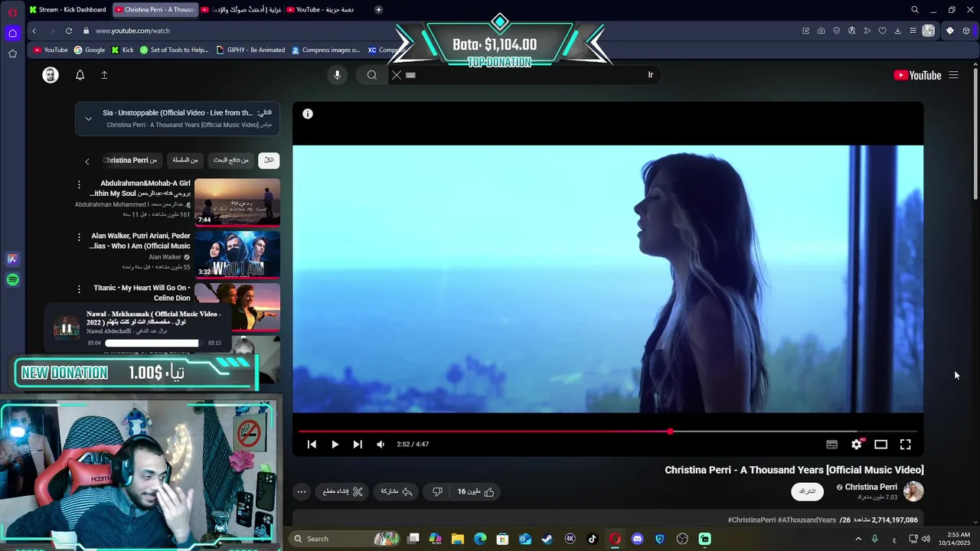Dislike the video with thumbs down
980x551 pixels.
pos(437,492)
